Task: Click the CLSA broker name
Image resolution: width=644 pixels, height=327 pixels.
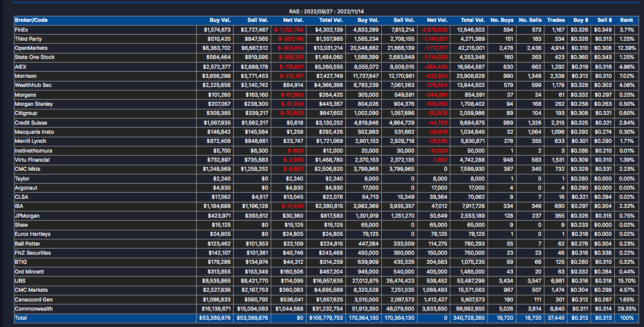Action: 21,197
